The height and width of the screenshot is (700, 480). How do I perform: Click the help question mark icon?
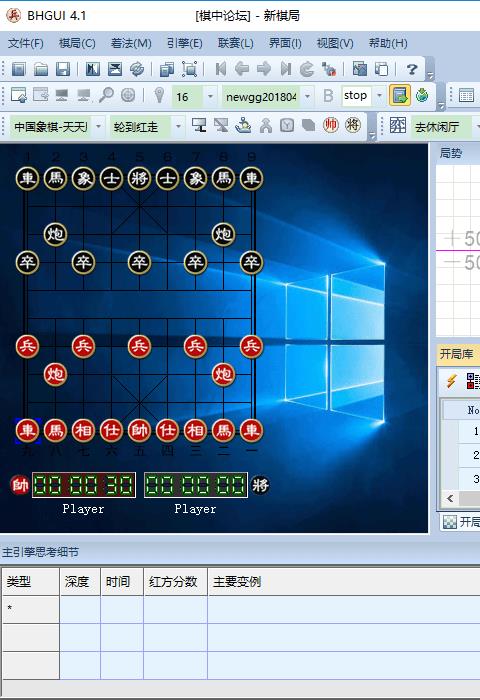pyautogui.click(x=412, y=69)
